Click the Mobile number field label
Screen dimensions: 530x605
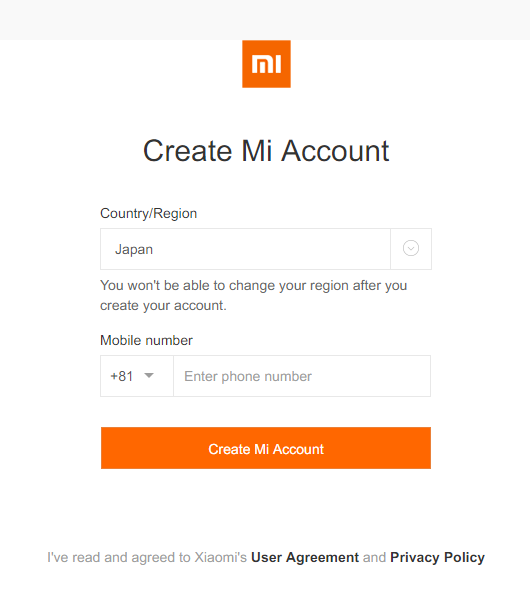click(x=146, y=340)
